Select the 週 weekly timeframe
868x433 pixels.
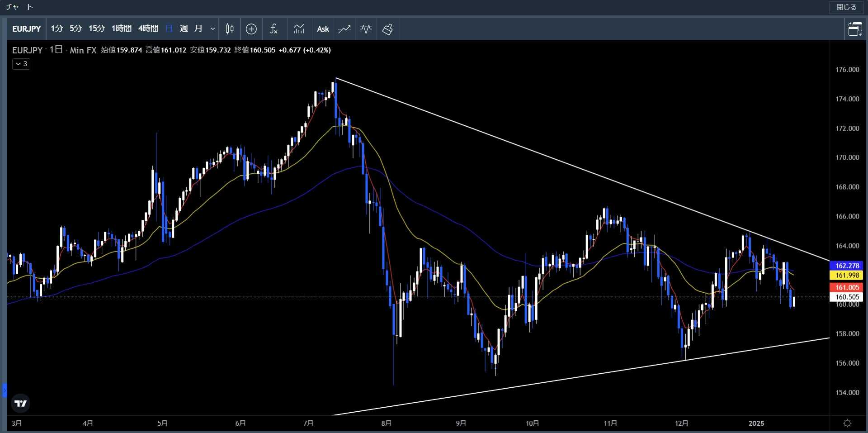coord(184,29)
